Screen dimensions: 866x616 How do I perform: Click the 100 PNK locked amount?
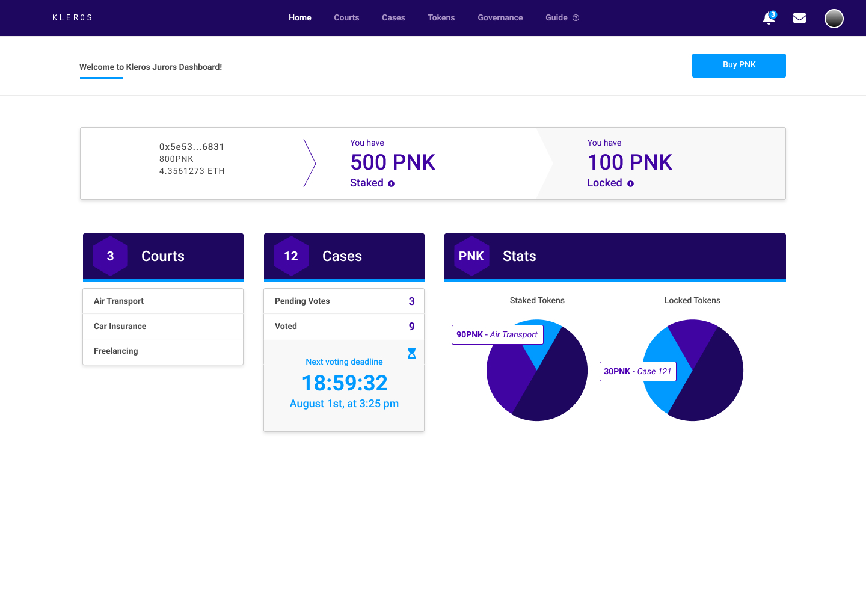click(x=630, y=162)
